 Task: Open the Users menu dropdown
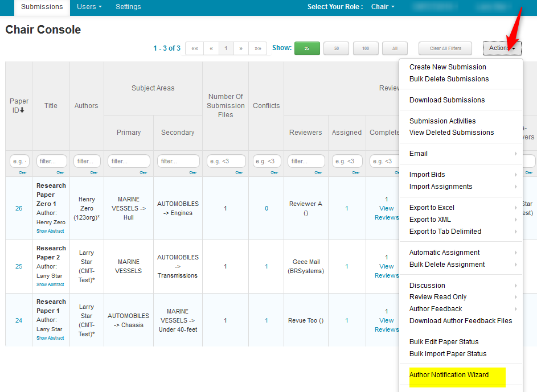pos(89,7)
